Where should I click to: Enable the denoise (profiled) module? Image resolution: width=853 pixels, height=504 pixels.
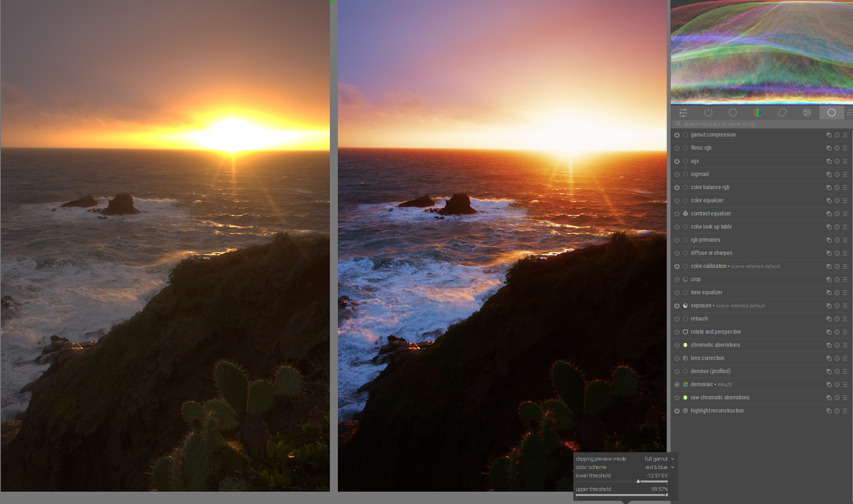pos(677,371)
